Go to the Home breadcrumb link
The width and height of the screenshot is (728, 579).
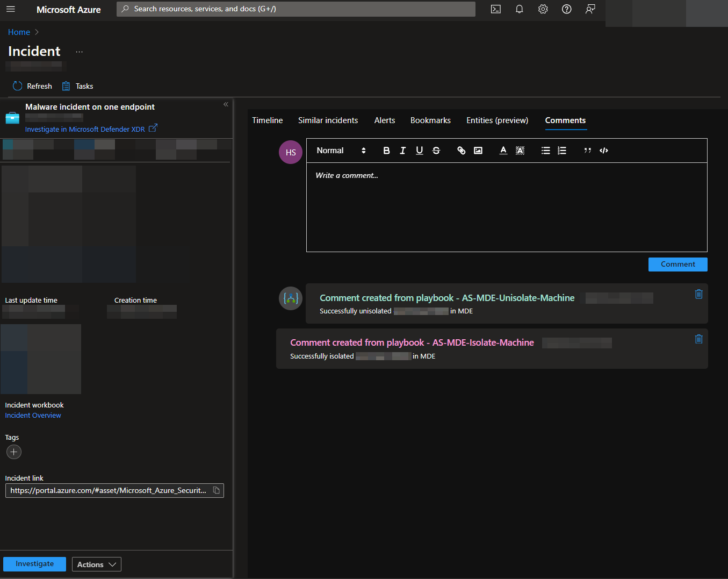[19, 32]
